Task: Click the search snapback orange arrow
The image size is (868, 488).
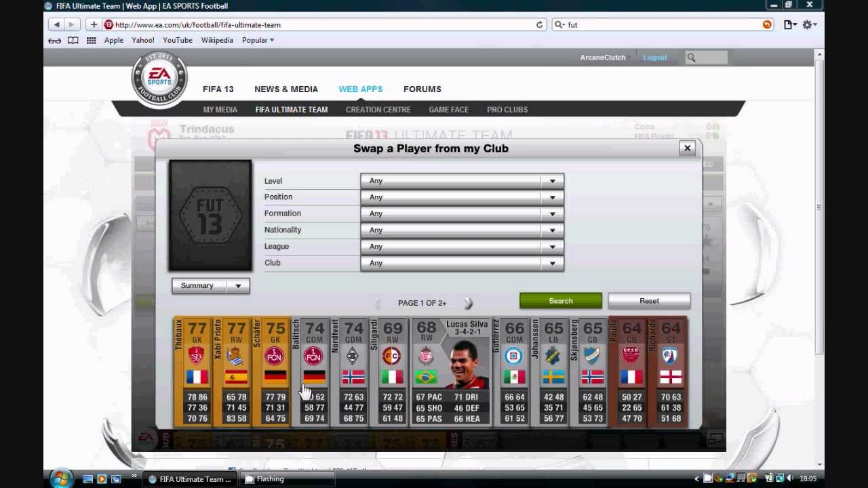Action: 767,24
